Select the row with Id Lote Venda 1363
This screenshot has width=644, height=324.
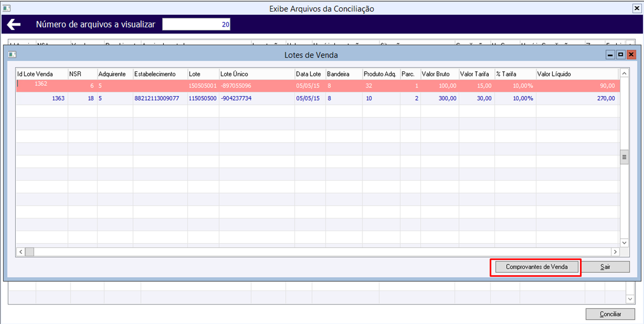click(x=317, y=99)
